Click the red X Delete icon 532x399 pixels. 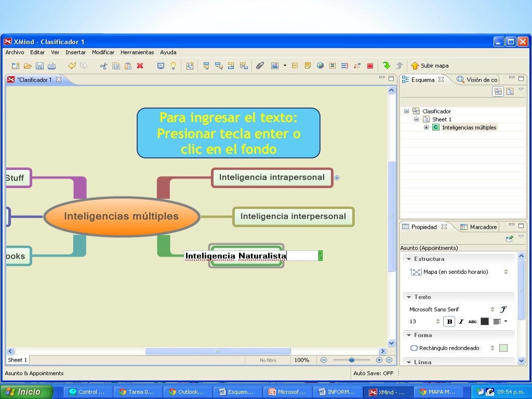140,66
